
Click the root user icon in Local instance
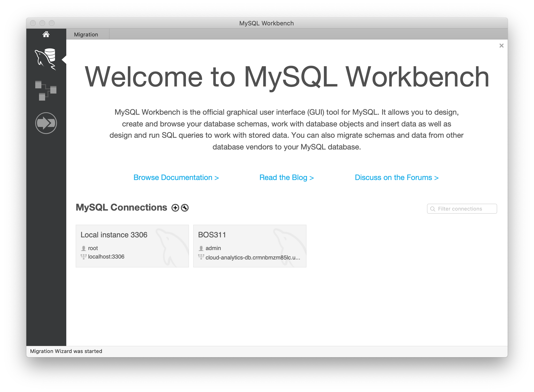click(x=83, y=248)
